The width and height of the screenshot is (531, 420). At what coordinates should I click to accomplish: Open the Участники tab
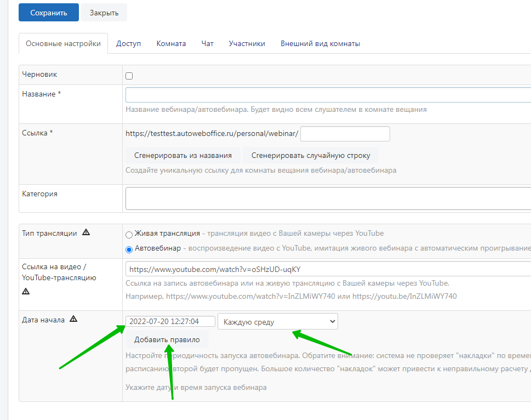(x=247, y=44)
